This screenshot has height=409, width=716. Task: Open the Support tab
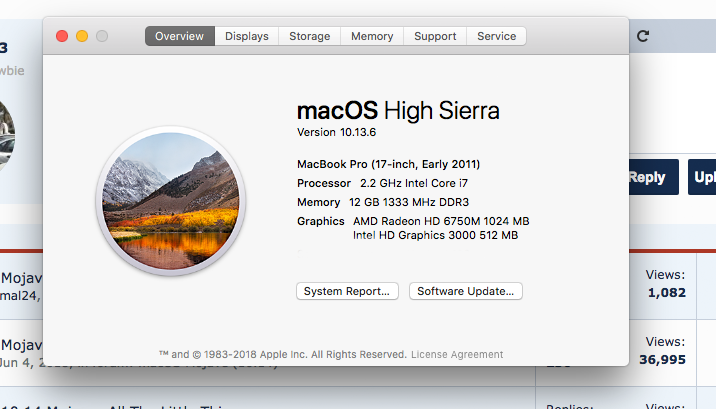(x=435, y=36)
